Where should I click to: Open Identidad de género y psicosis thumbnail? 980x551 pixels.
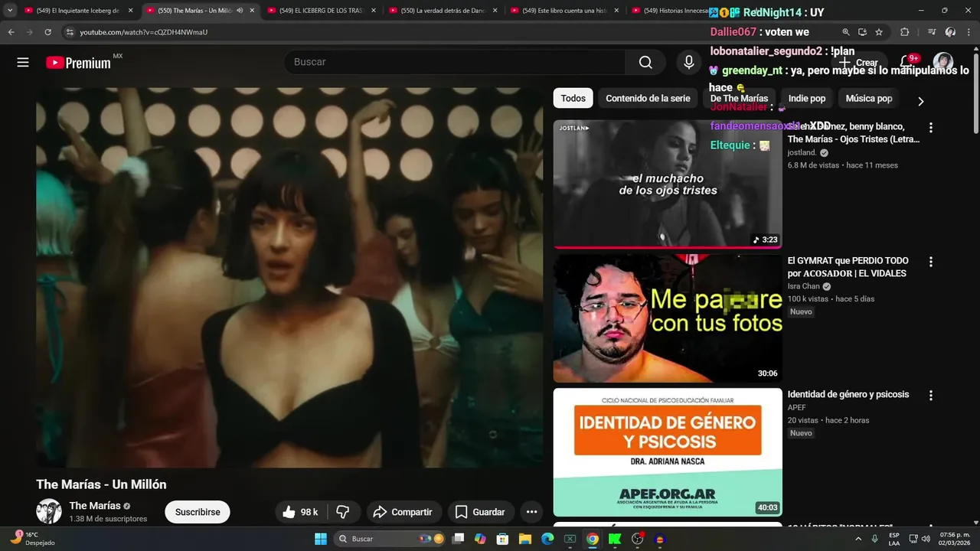coord(668,452)
